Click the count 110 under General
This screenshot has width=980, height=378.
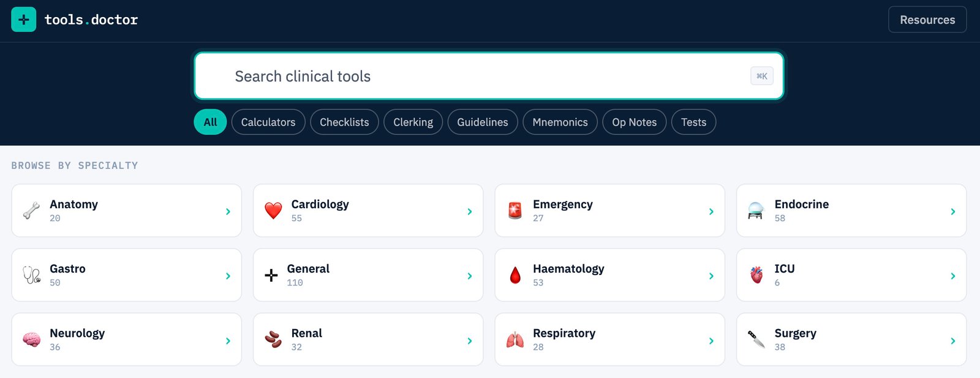(295, 282)
